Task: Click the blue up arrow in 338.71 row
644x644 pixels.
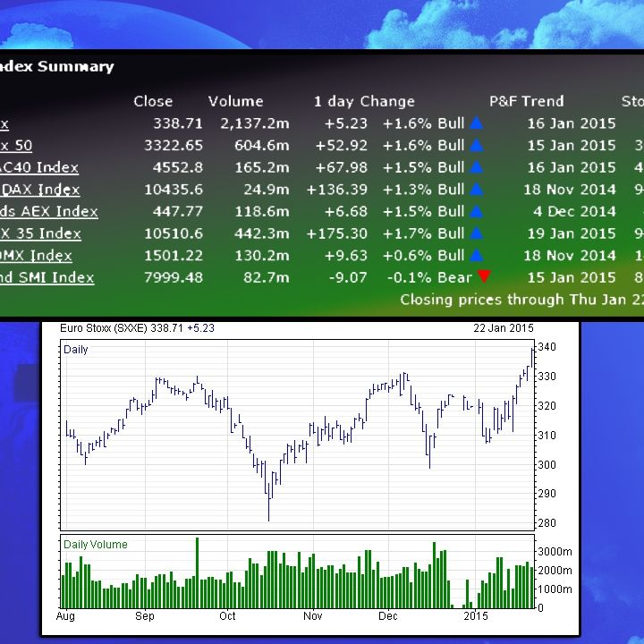Action: click(477, 123)
